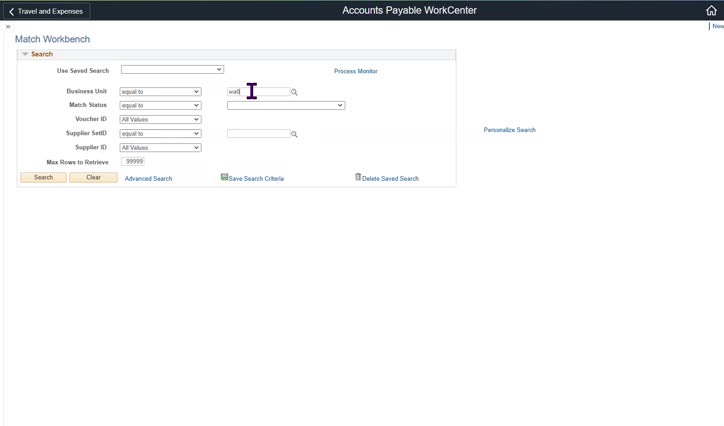The width and height of the screenshot is (724, 426).
Task: Click the Match Status label
Action: pyautogui.click(x=88, y=105)
